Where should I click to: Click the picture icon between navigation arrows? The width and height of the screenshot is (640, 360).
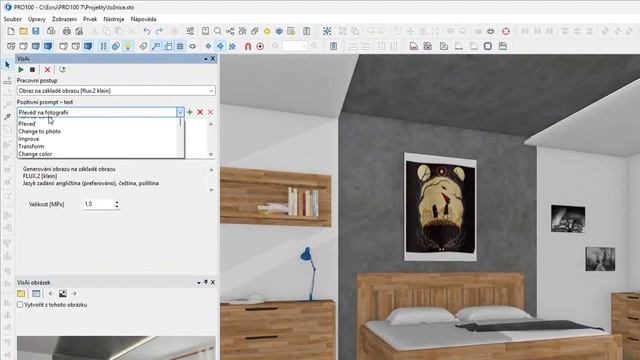[62, 293]
